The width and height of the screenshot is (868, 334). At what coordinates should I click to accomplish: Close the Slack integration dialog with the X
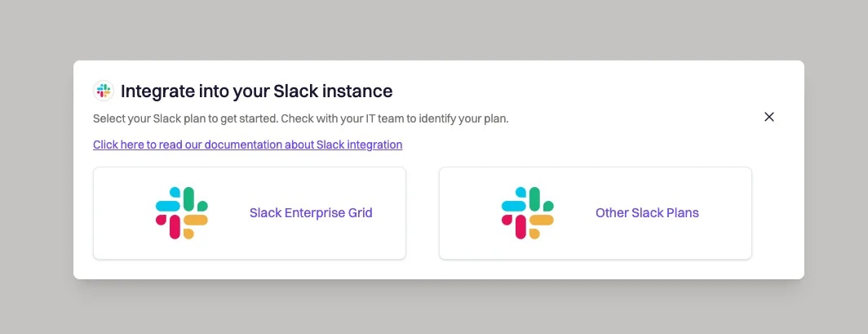pos(769,117)
